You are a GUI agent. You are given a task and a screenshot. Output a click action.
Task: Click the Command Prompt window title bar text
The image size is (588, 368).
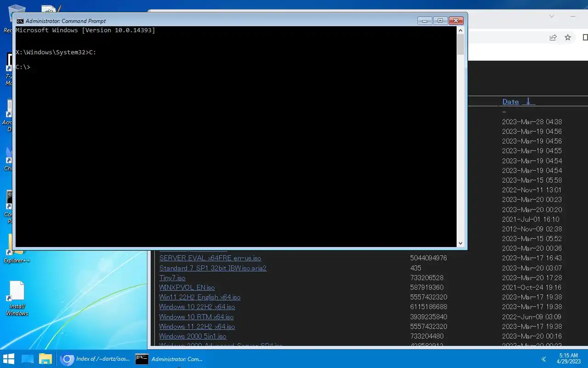66,21
